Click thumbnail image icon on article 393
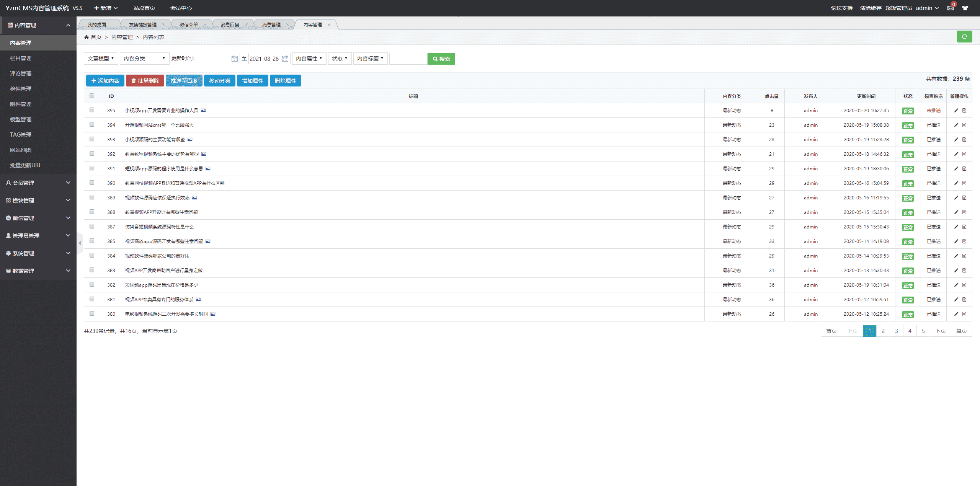Viewport: 980px width, 486px height. pyautogui.click(x=190, y=140)
